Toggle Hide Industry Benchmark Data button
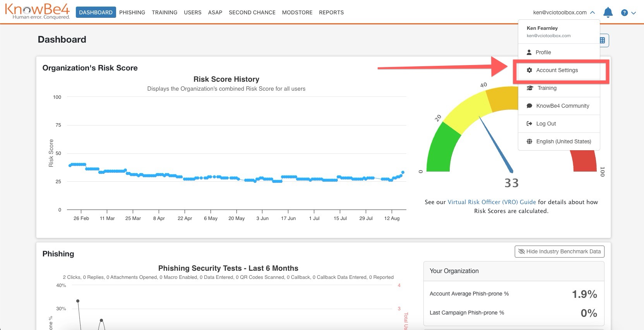The height and width of the screenshot is (330, 644). point(559,251)
